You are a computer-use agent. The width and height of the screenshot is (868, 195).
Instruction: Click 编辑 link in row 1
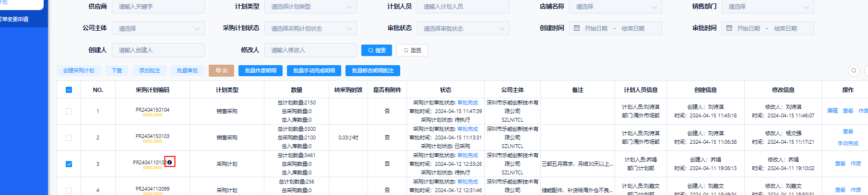coord(832,111)
